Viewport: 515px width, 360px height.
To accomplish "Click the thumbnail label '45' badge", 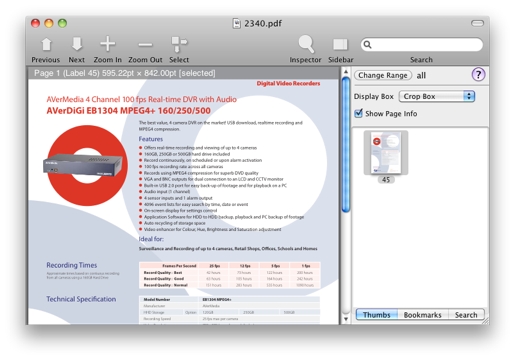I will (386, 180).
